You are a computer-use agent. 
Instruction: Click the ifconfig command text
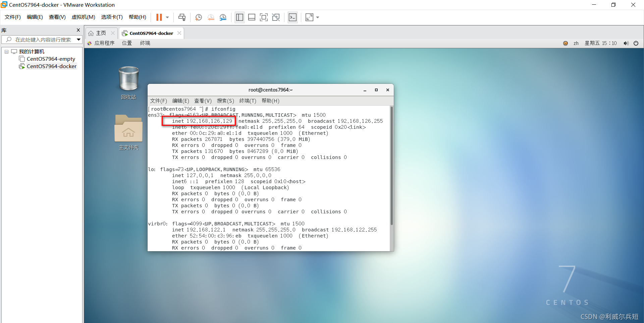223,109
